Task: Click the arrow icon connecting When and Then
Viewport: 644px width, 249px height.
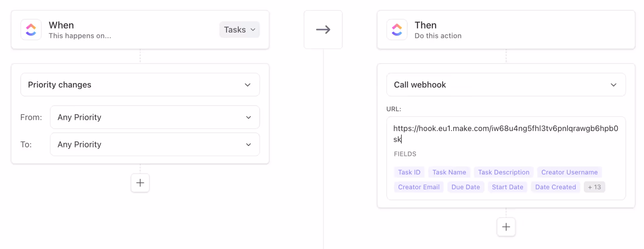Action: (323, 30)
